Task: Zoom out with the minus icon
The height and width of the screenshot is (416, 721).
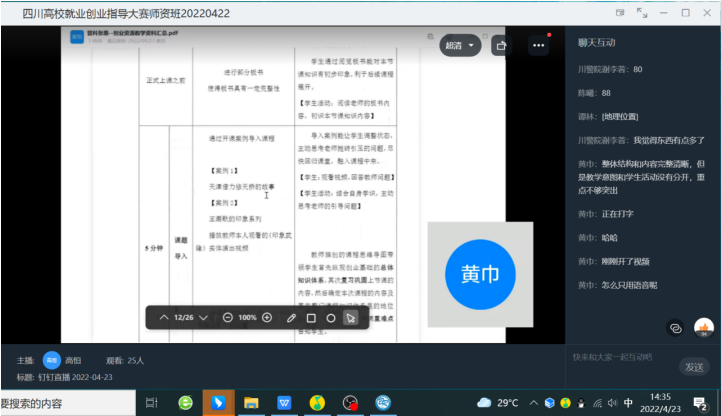Action: click(228, 318)
